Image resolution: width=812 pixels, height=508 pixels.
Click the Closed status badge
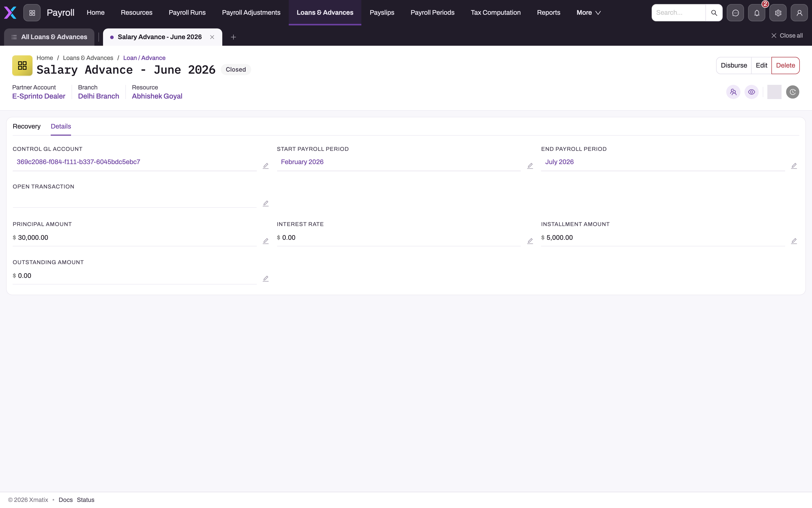[x=235, y=70]
